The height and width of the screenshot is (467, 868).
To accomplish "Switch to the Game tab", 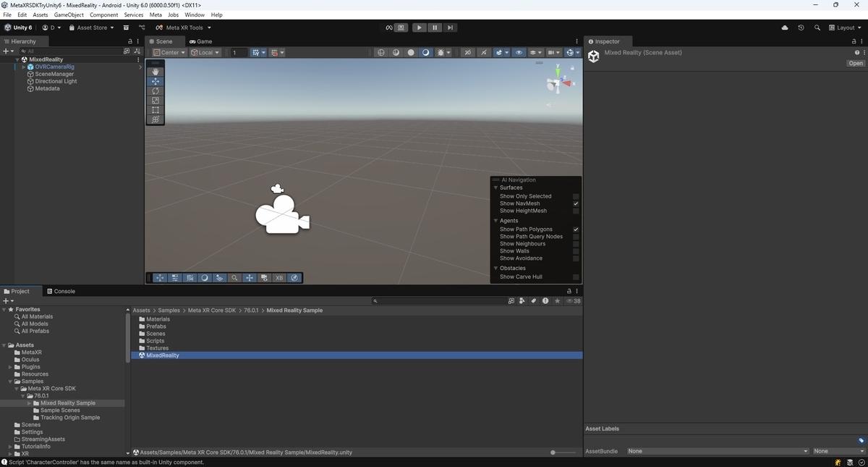I will [200, 41].
